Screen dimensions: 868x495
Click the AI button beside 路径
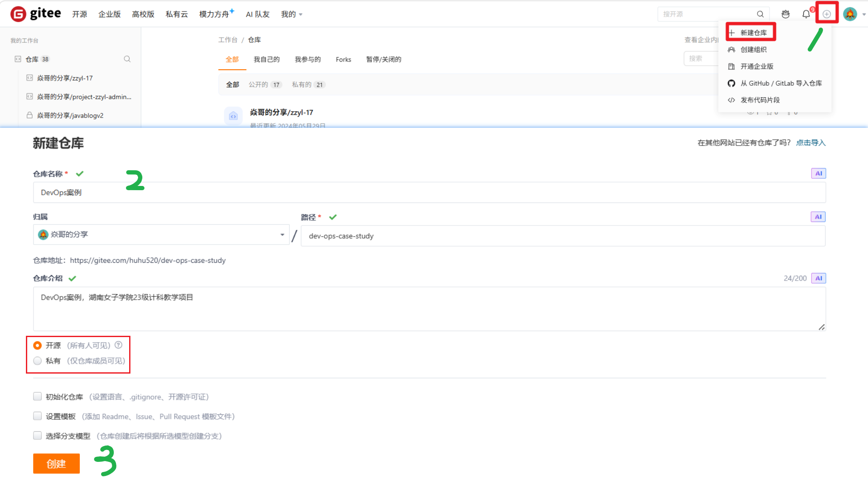click(x=818, y=217)
